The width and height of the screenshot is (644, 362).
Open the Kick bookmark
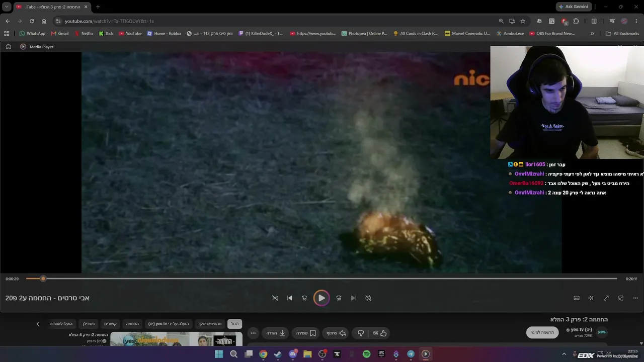(x=106, y=34)
